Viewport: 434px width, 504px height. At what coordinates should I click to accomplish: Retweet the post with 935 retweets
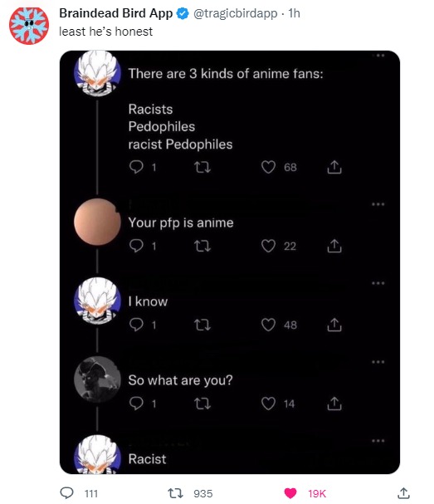tap(175, 493)
